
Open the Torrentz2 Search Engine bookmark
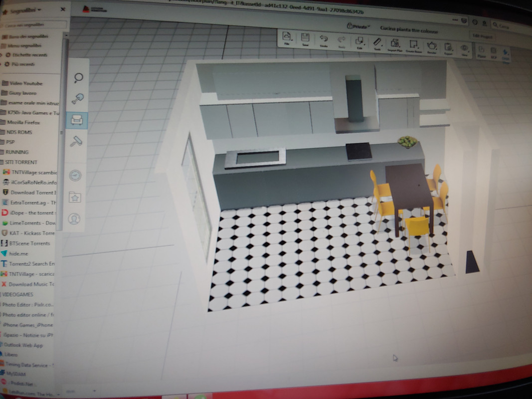pos(28,264)
